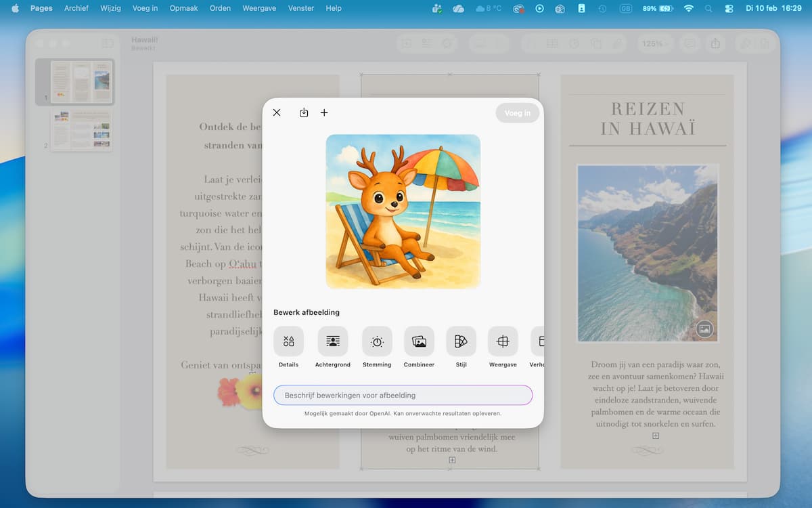Open the Stemming mood option
812x508 pixels.
point(377,341)
